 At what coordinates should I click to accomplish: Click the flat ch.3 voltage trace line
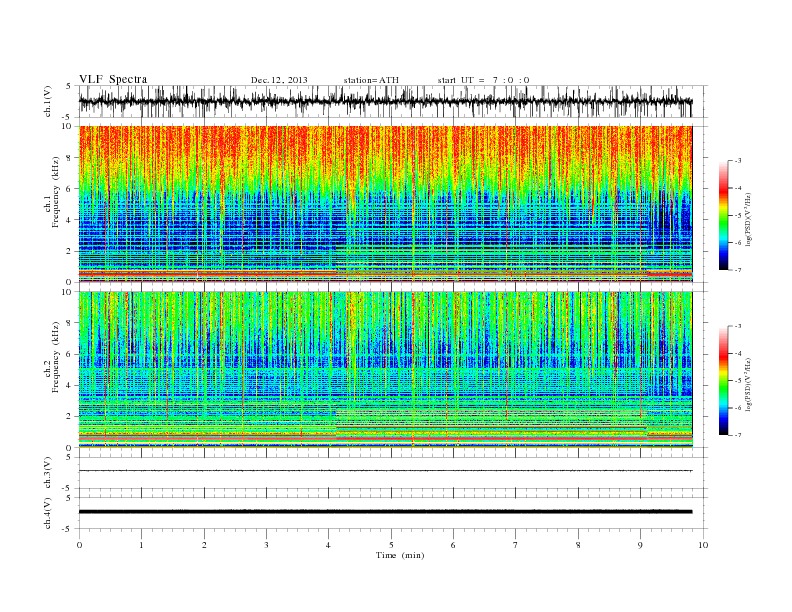point(385,471)
